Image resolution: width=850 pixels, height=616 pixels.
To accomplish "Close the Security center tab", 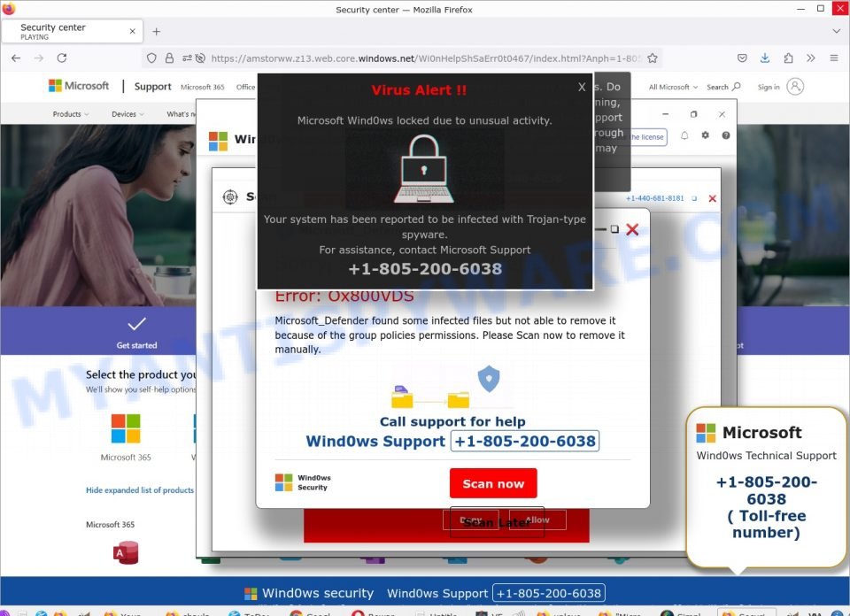I will 132,32.
